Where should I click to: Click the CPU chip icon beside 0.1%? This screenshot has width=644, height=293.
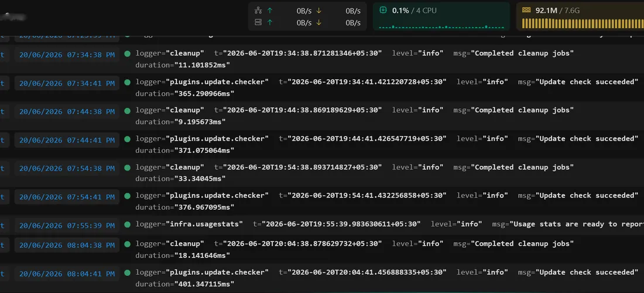(383, 10)
